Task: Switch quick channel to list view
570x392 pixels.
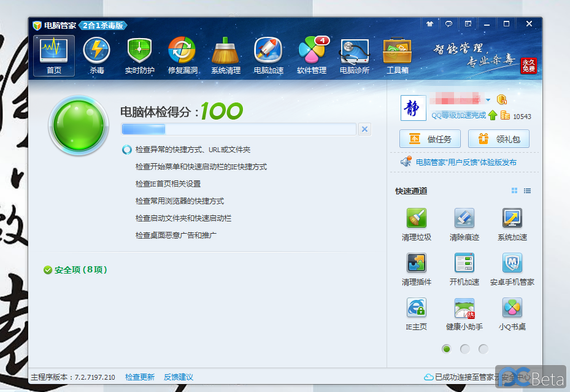Action: tap(527, 191)
